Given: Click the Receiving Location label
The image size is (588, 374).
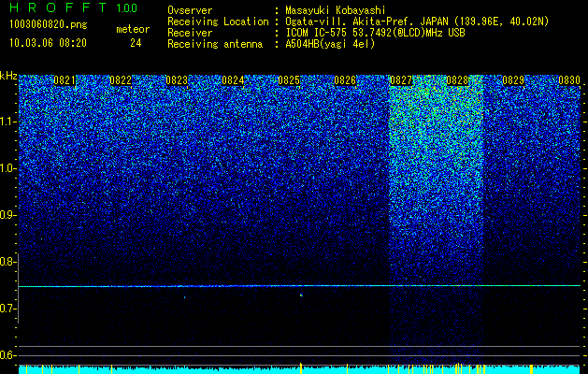Looking at the screenshot, I should tap(218, 22).
